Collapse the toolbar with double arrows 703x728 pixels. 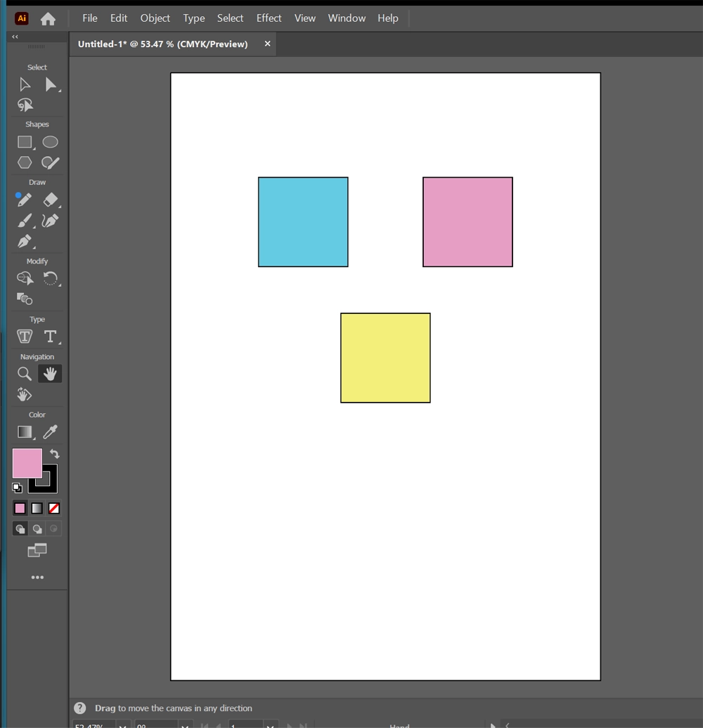point(15,37)
